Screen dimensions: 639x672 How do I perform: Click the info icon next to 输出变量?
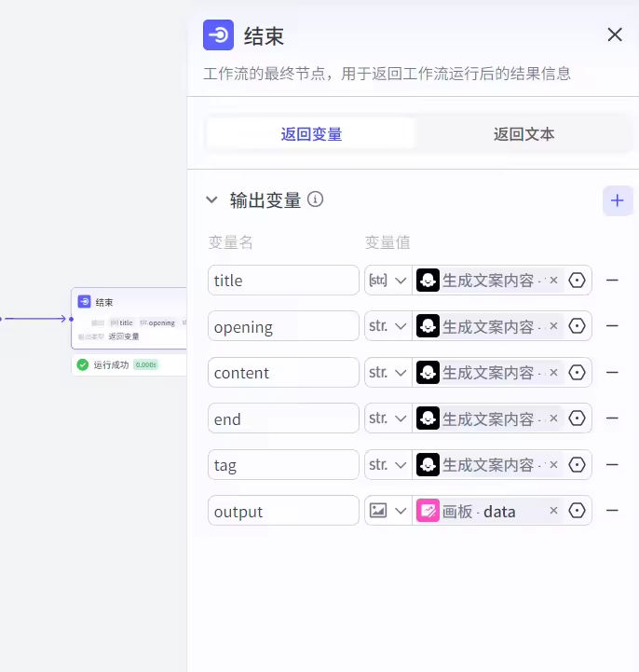[316, 199]
